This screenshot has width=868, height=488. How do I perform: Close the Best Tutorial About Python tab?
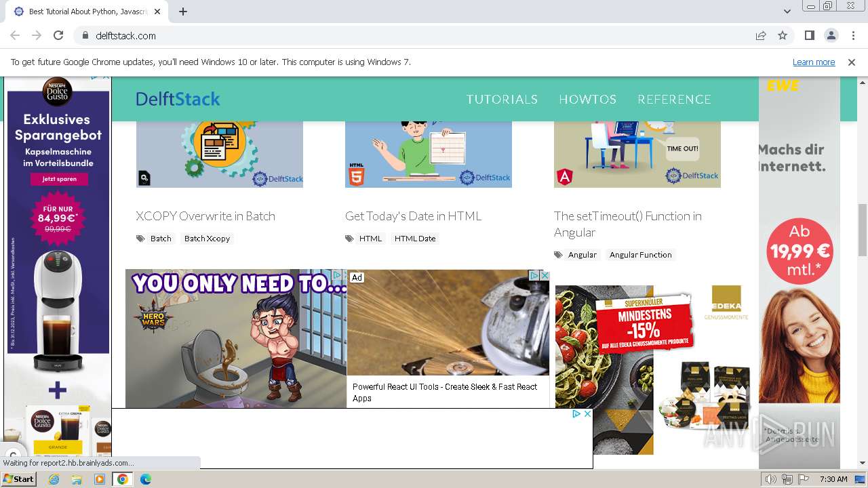click(157, 12)
